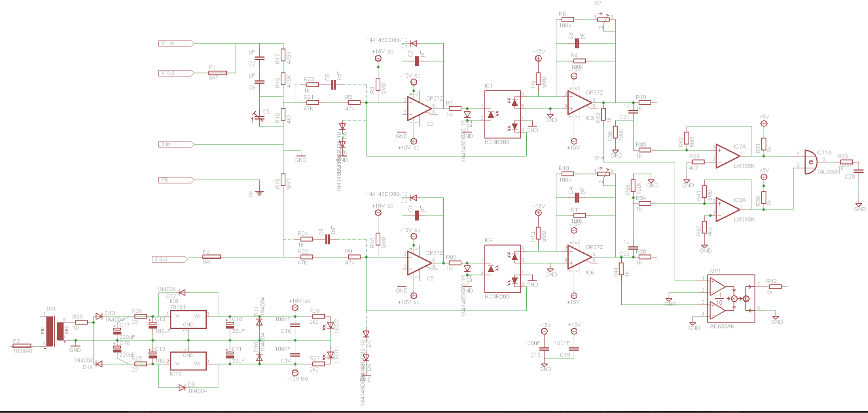This screenshot has width=868, height=413.
Task: Select fuse F2 on the 0 out line
Action: [212, 257]
